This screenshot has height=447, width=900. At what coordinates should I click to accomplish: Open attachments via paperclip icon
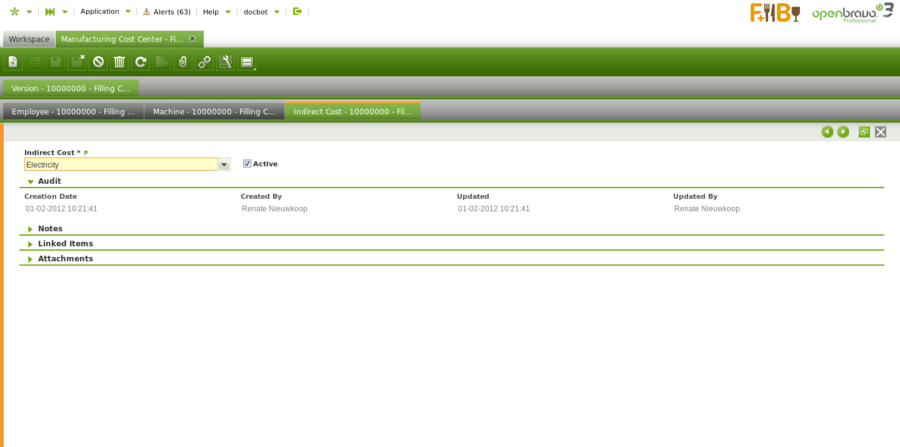(182, 62)
